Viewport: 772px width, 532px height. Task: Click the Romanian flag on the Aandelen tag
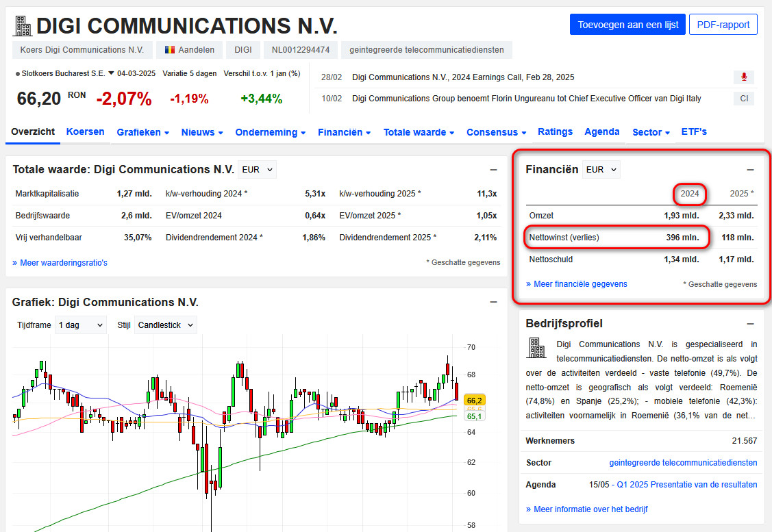click(170, 50)
